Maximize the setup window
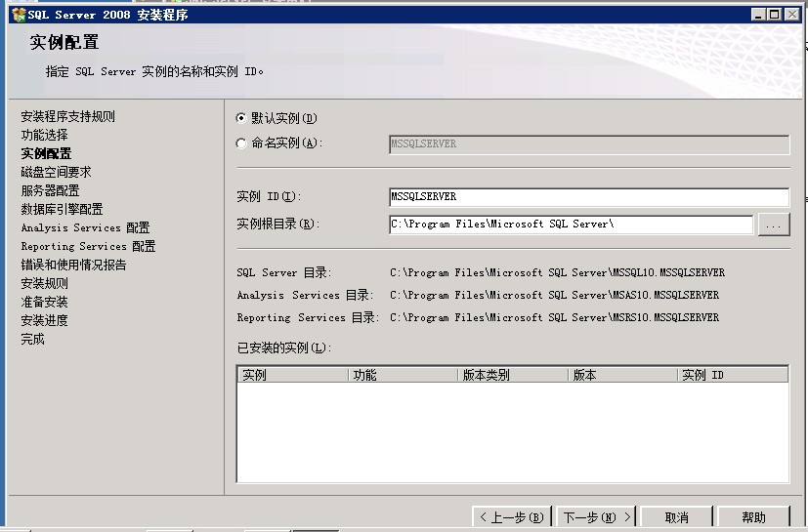The width and height of the screenshot is (808, 532). pyautogui.click(x=775, y=15)
